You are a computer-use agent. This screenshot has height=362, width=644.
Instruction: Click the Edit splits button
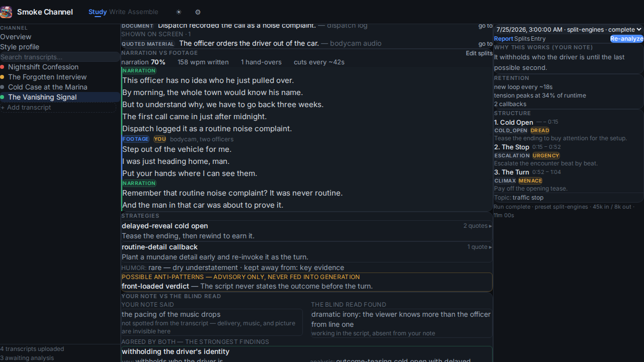tap(479, 53)
